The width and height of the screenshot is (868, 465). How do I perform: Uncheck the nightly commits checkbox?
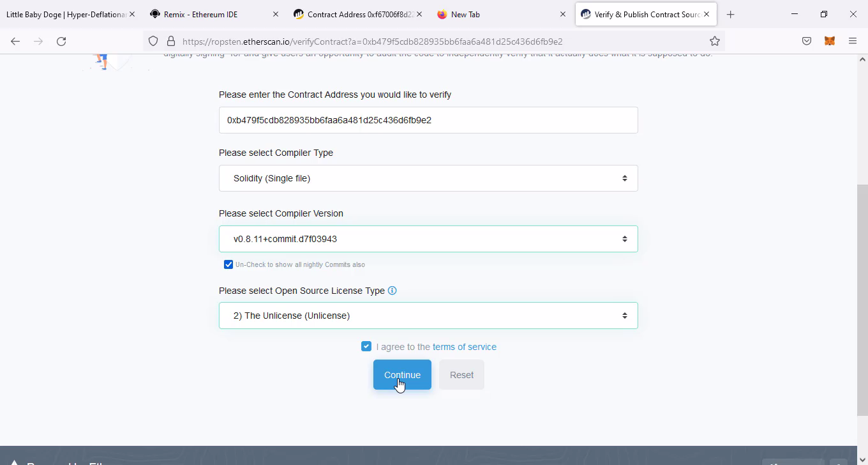click(228, 264)
